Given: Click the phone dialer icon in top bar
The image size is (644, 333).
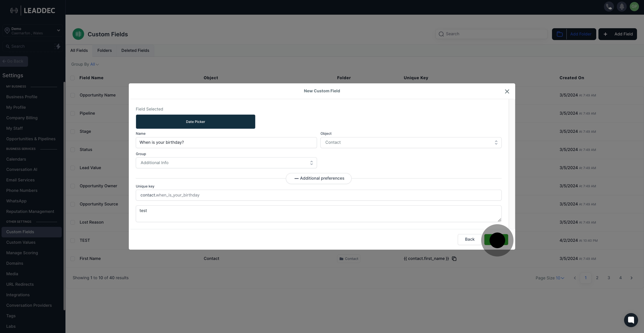Looking at the screenshot, I should (609, 7).
